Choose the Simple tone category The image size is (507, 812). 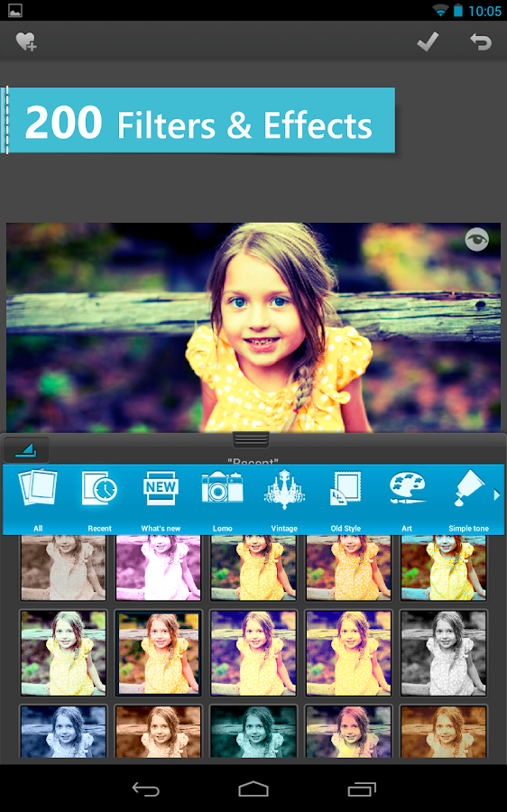pos(469,500)
